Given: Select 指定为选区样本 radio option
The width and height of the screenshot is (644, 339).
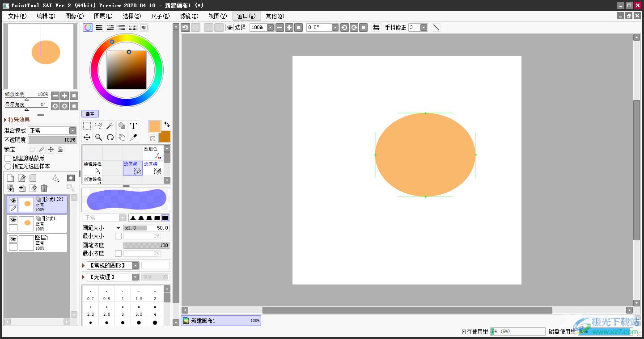Looking at the screenshot, I should click(8, 166).
